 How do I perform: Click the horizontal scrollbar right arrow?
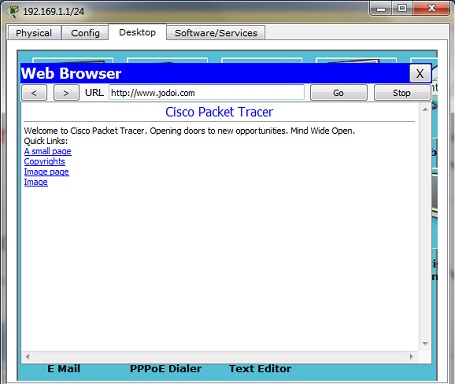coord(412,356)
